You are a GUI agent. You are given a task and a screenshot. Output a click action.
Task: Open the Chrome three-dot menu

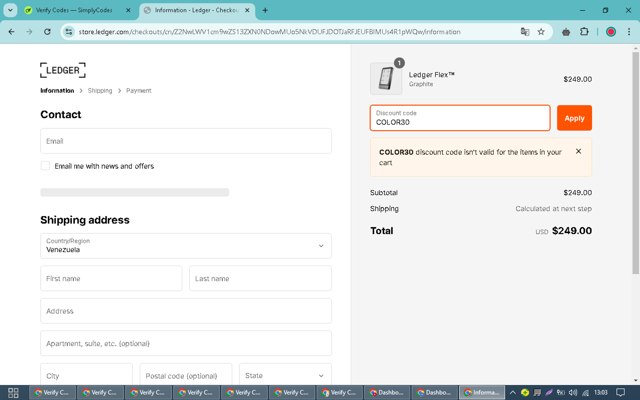[x=629, y=32]
